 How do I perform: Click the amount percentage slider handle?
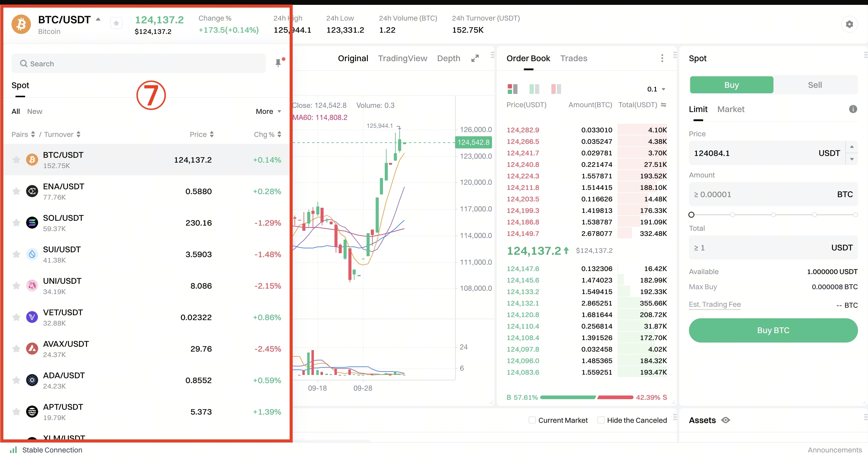(x=691, y=214)
